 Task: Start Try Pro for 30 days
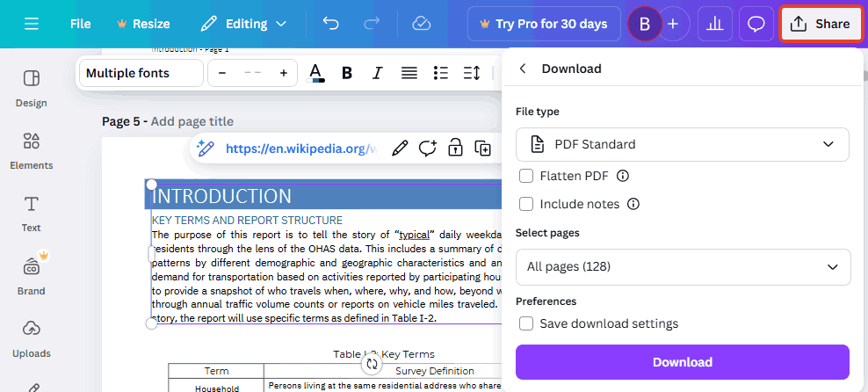click(x=544, y=24)
